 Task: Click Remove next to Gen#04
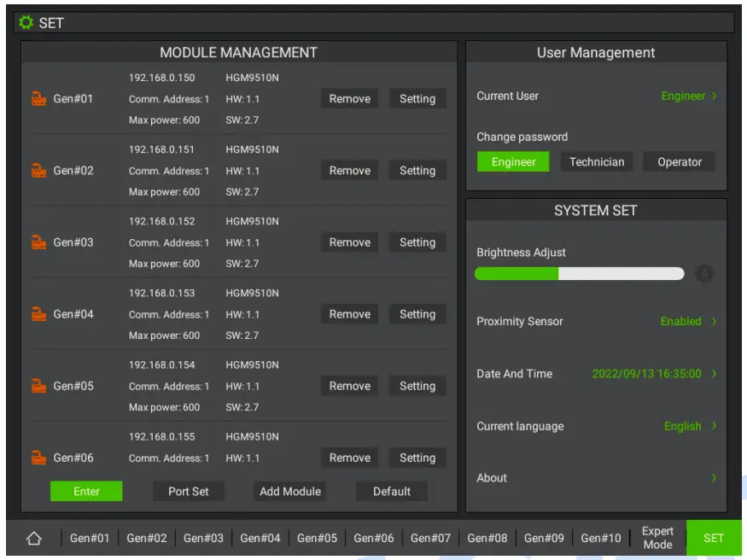coord(348,314)
